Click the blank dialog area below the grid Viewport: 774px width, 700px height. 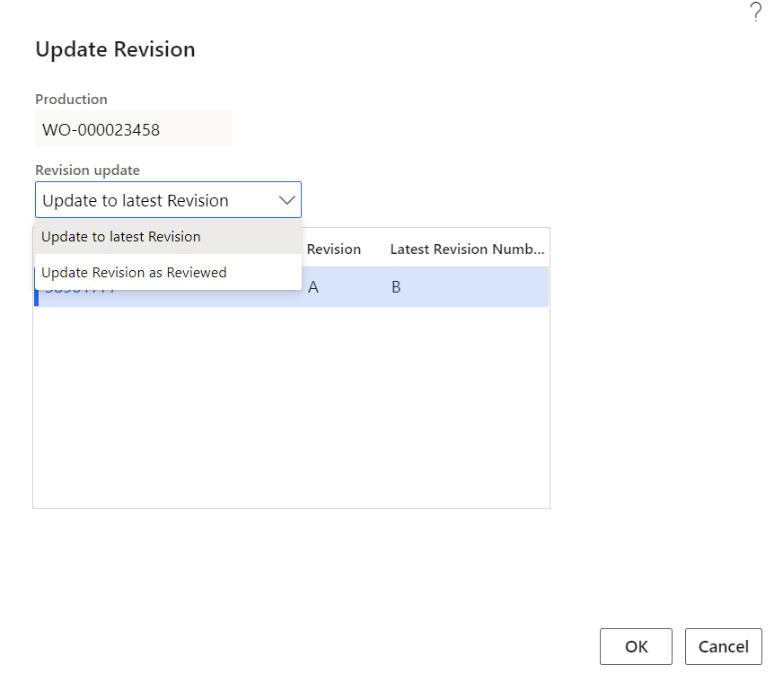tap(291, 565)
